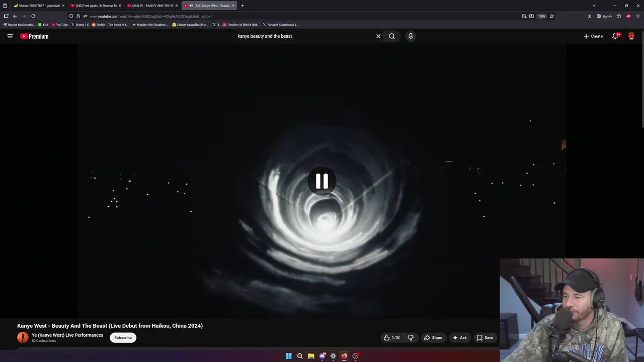Subscribe to Ye Live Performances channel

123,338
